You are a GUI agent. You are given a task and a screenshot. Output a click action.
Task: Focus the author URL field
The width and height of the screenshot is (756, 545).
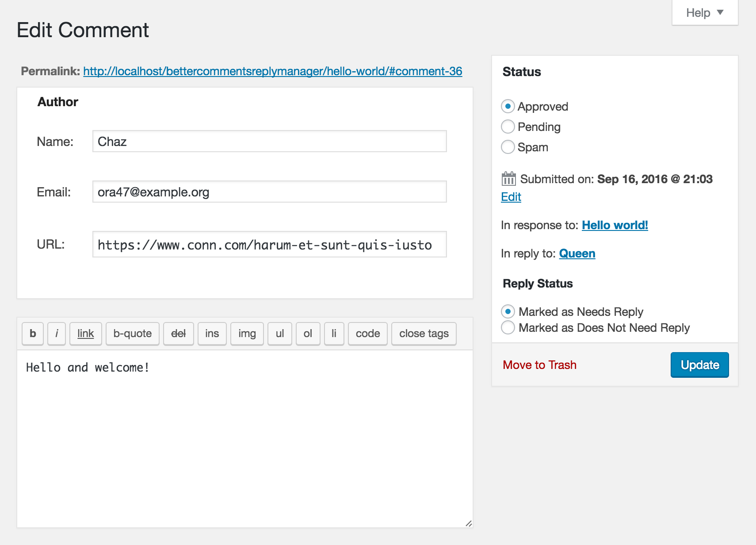click(270, 244)
